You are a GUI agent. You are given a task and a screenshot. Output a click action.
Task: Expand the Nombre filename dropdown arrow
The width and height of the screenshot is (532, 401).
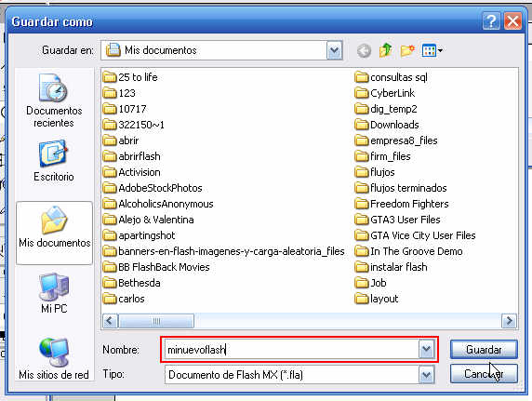tap(427, 350)
